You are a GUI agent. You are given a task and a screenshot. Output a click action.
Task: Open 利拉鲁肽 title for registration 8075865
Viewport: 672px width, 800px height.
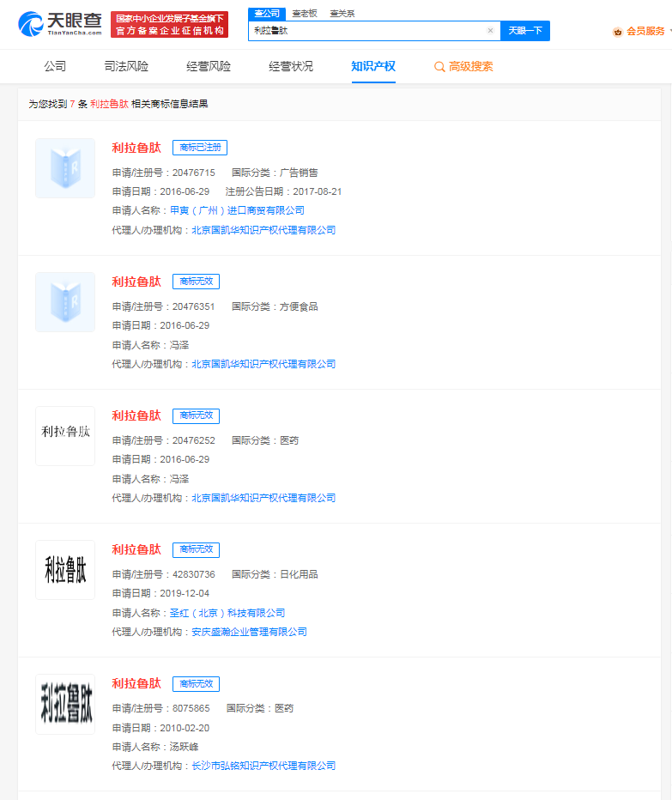click(136, 683)
